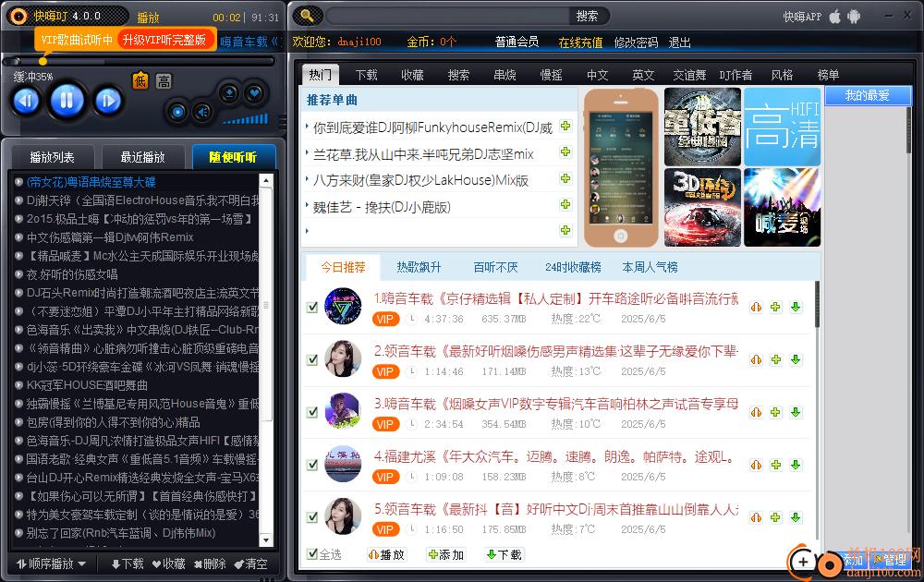
Task: Click 退出 to log out
Action: tap(679, 42)
